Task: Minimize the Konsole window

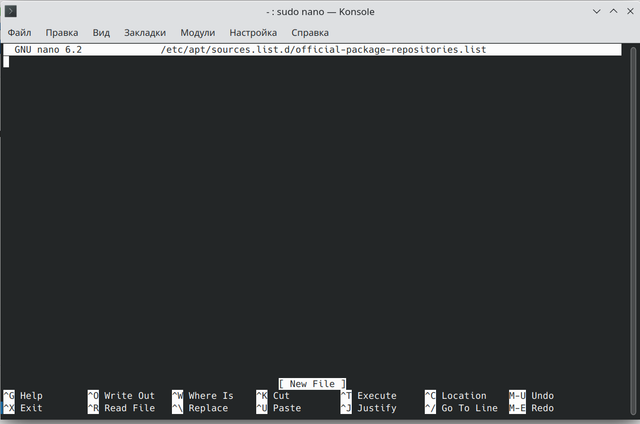Action: tap(596, 11)
